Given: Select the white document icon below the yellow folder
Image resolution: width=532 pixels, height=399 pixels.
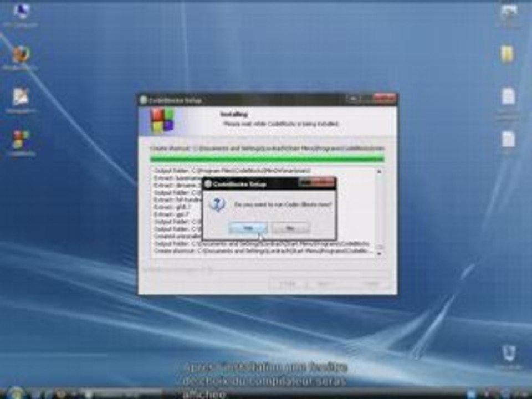Looking at the screenshot, I should tap(508, 96).
